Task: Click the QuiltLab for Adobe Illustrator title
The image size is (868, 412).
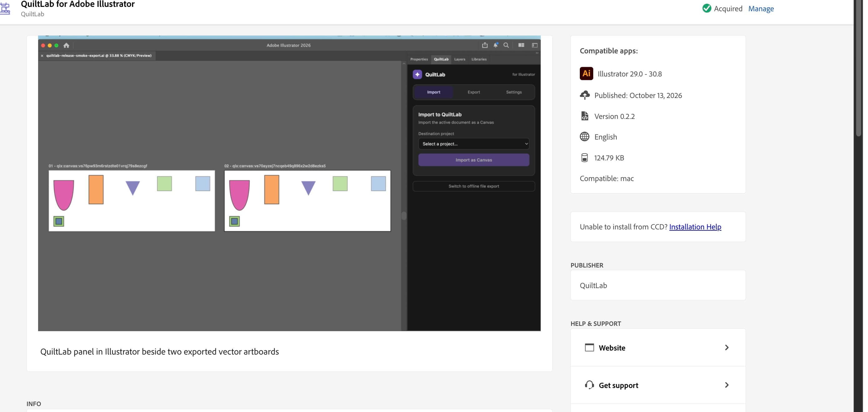Action: 78,4
